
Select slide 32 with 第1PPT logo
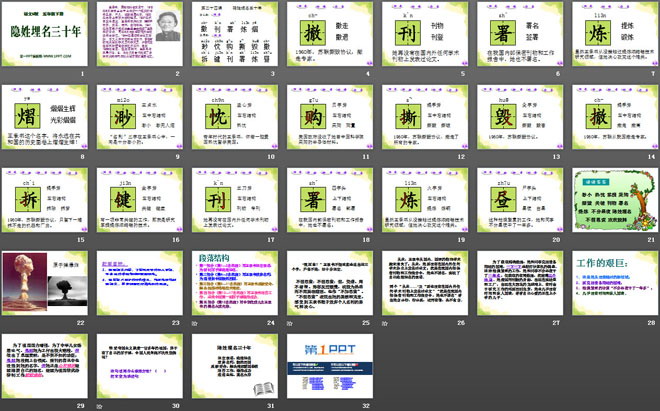pyautogui.click(x=330, y=366)
